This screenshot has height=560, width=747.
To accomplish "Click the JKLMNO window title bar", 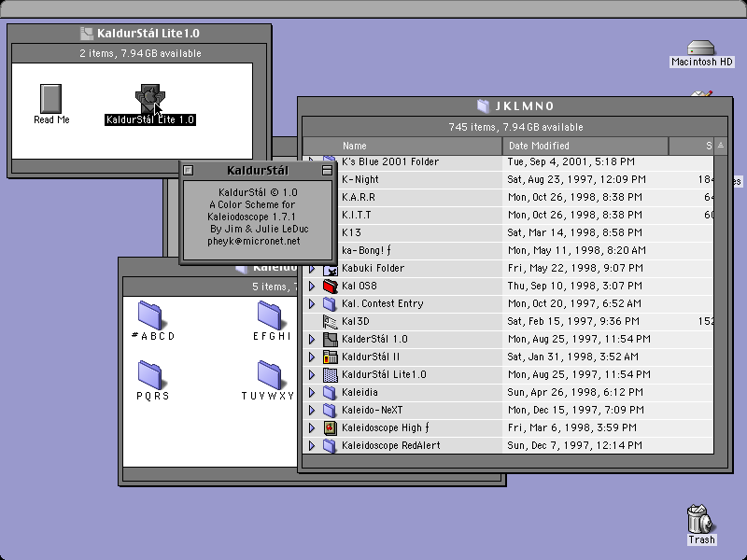I will pyautogui.click(x=515, y=105).
